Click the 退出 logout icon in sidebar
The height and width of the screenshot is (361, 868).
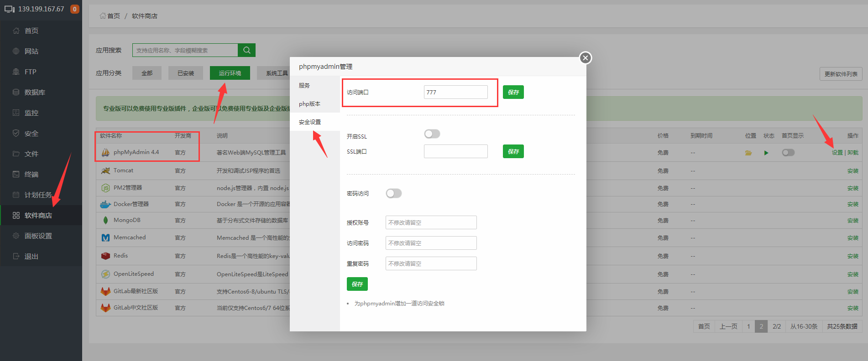click(x=16, y=256)
